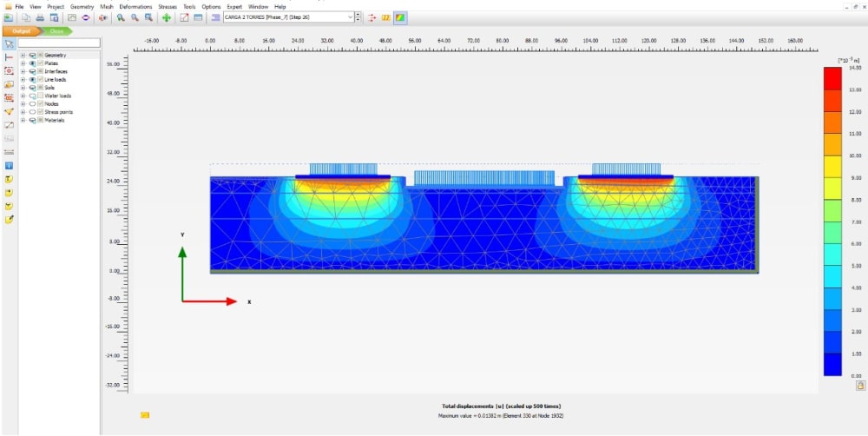Screen dimensions: 868x436
Task: Click the printer icon in the toolbar
Action: [x=41, y=17]
